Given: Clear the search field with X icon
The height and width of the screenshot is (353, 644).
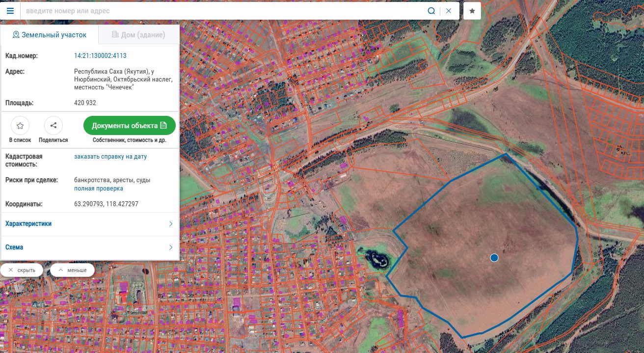Looking at the screenshot, I should pyautogui.click(x=449, y=11).
